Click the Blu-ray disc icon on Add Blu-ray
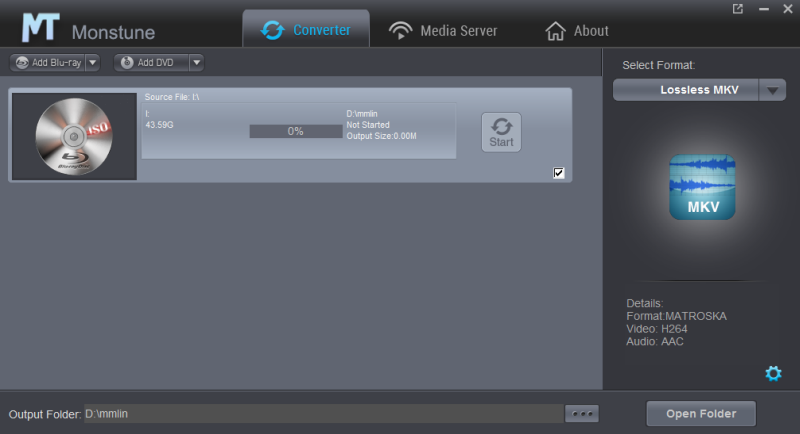 [x=21, y=63]
